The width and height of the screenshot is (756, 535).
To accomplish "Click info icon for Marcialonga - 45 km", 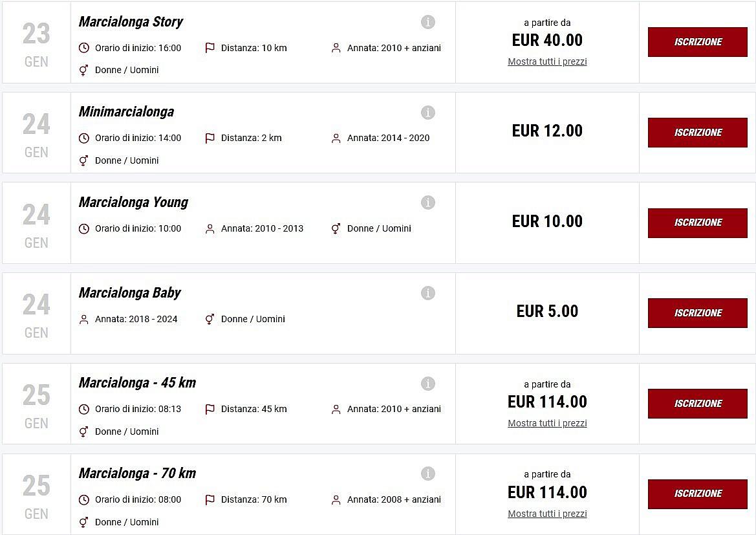I will 428,384.
